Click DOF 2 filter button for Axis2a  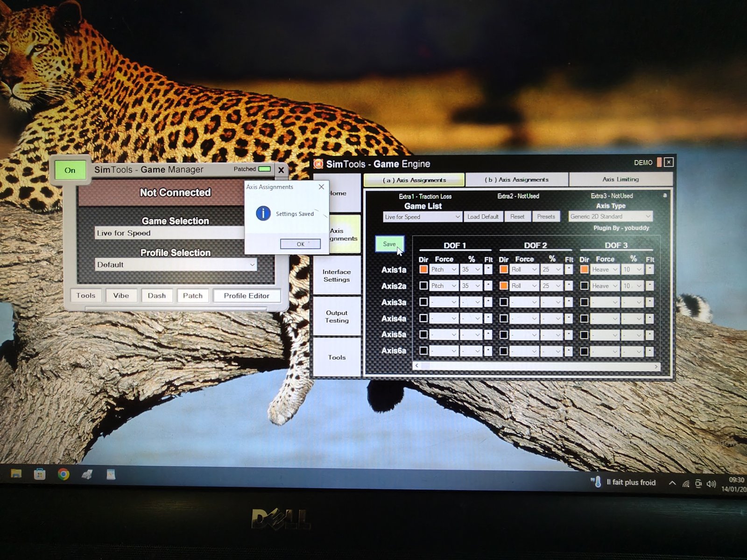point(569,286)
